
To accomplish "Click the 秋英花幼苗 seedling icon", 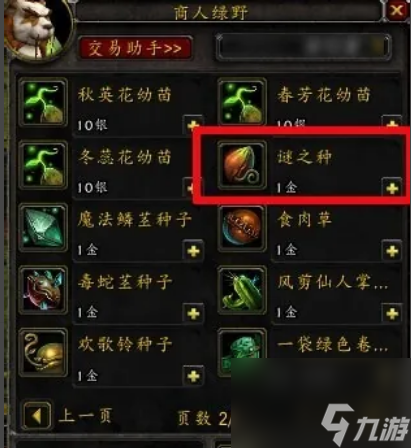I will tap(43, 103).
